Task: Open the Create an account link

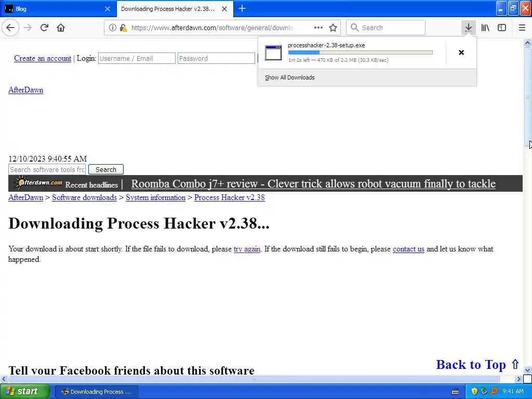Action: point(43,58)
